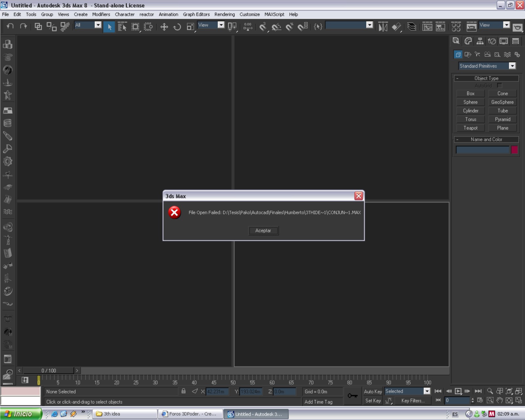Activate the Select and Scale tool
525x420 pixels.
pyautogui.click(x=190, y=27)
